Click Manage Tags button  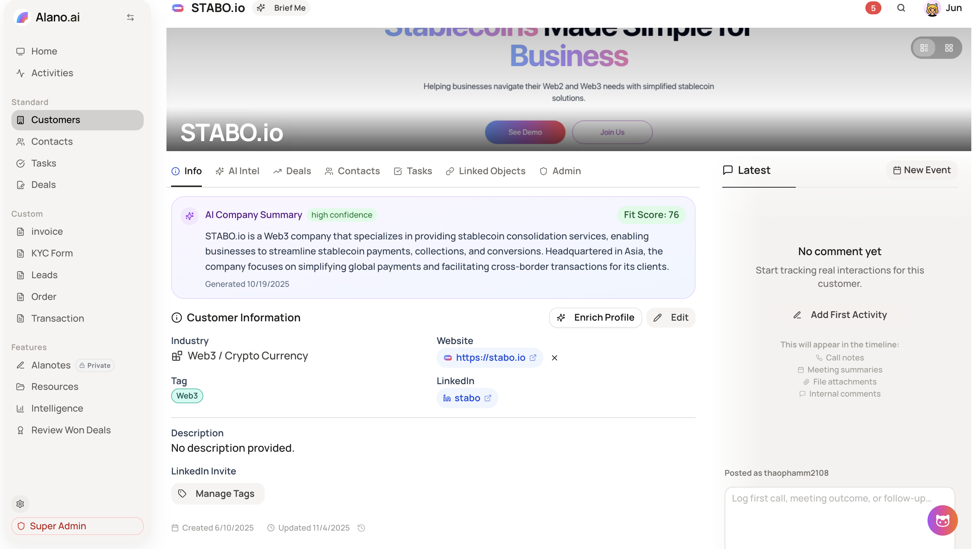218,493
